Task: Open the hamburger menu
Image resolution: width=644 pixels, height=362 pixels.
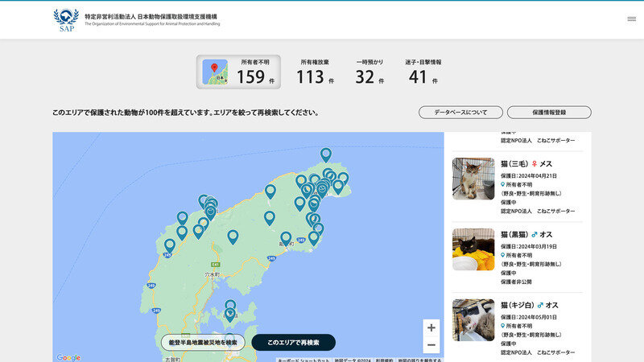Action: tap(631, 19)
